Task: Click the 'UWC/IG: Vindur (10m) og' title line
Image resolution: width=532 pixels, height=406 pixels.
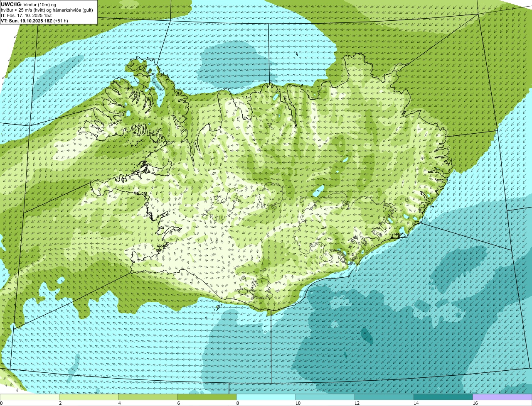Action: [x=28, y=4]
